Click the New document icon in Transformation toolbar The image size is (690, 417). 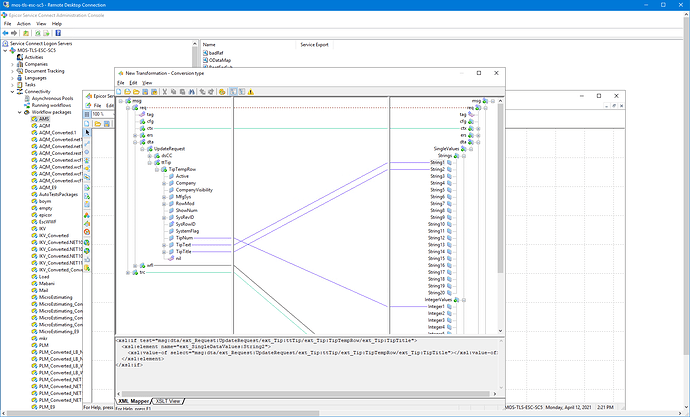[119, 91]
